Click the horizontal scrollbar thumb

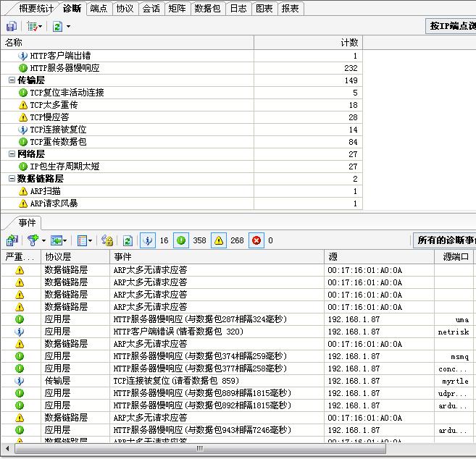click(201, 448)
